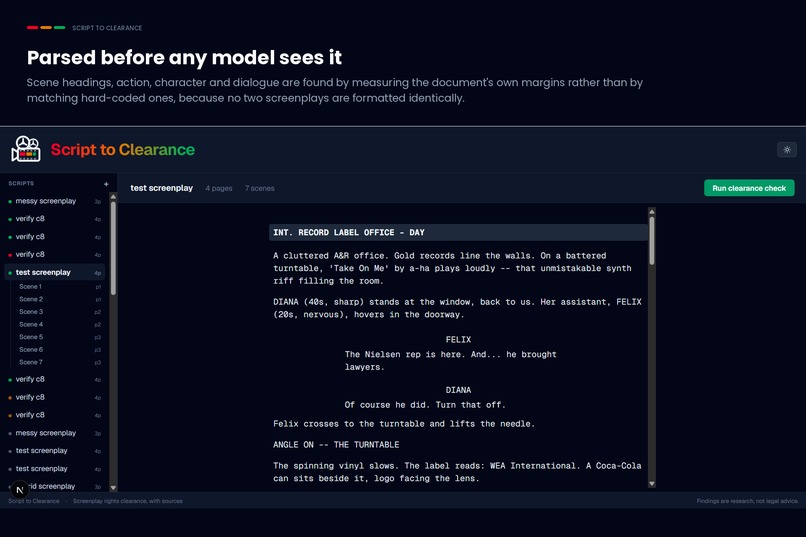Click the sidebar scrollbar down arrow
Image resolution: width=806 pixels, height=537 pixels.
pos(113,488)
